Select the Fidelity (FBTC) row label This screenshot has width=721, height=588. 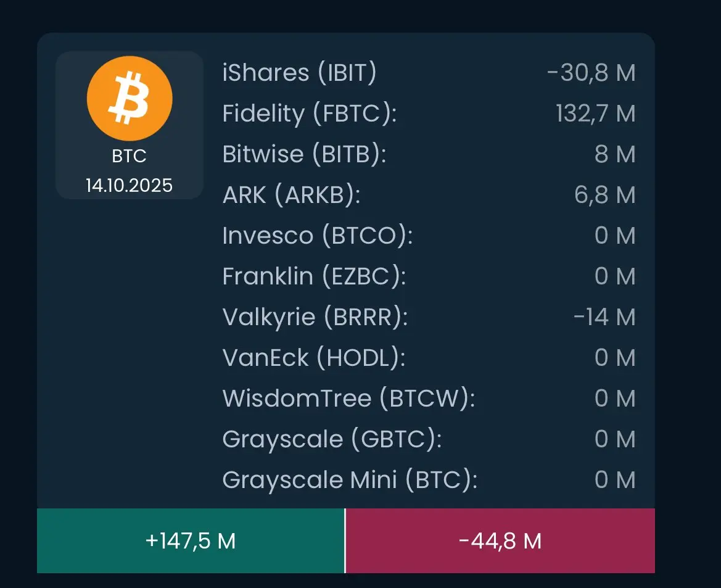[x=309, y=114]
